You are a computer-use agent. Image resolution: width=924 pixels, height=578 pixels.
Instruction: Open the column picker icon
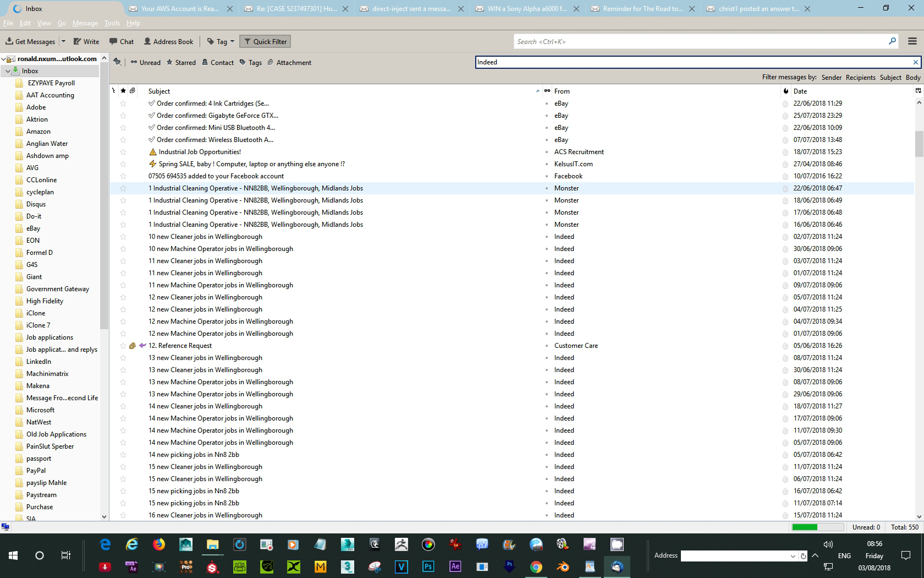tap(918, 90)
